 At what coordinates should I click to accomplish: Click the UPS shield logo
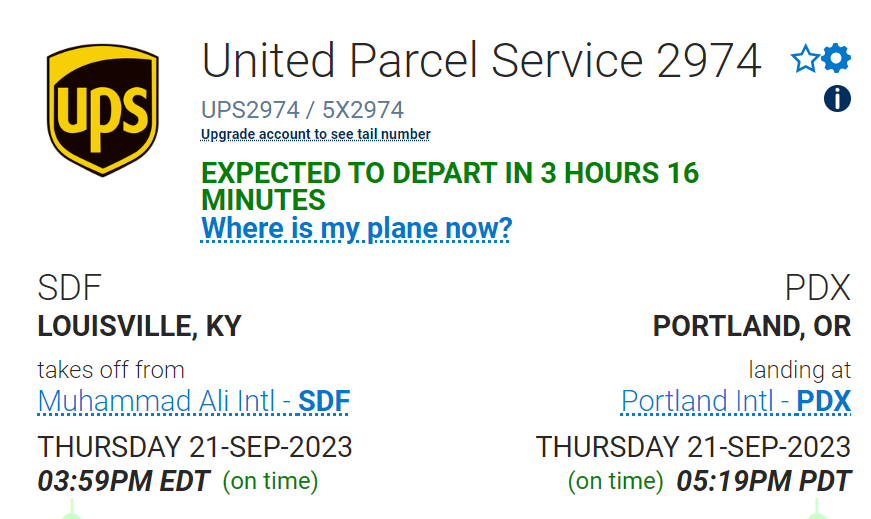102,109
